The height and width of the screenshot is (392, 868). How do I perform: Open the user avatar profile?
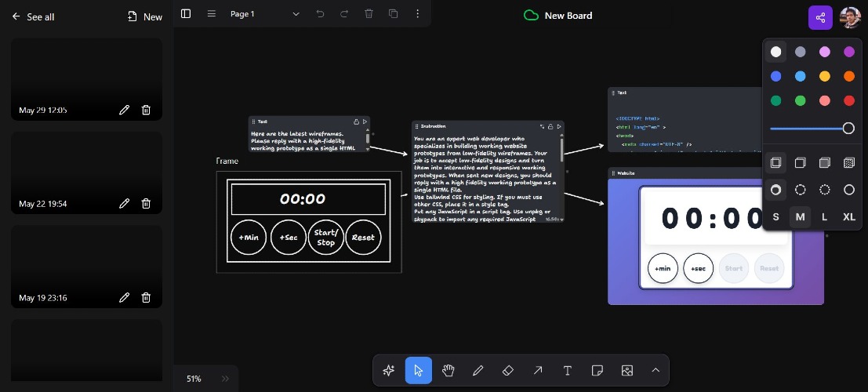click(850, 18)
